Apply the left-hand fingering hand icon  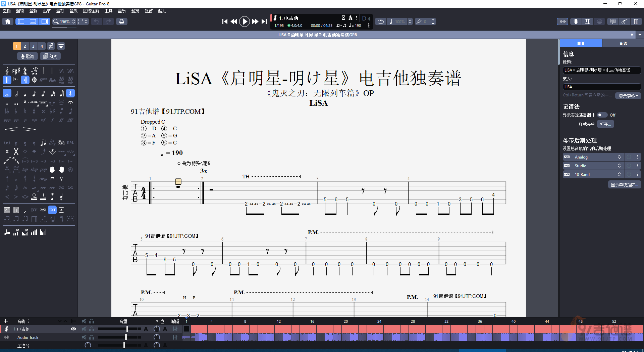pos(52,170)
